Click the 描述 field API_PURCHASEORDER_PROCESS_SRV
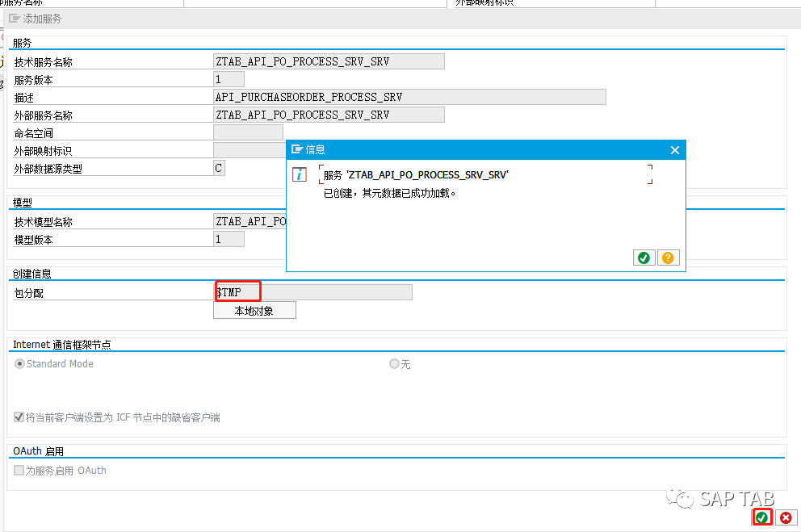 409,97
